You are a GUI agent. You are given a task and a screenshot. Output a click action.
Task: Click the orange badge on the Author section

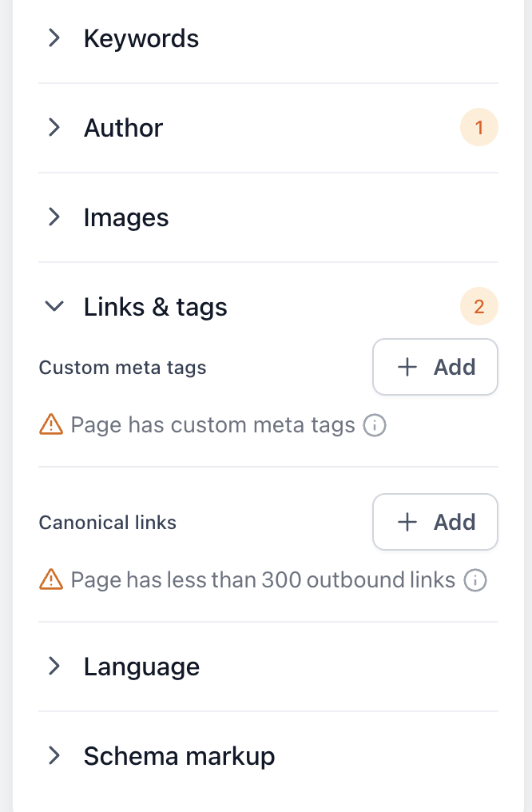[x=479, y=127]
